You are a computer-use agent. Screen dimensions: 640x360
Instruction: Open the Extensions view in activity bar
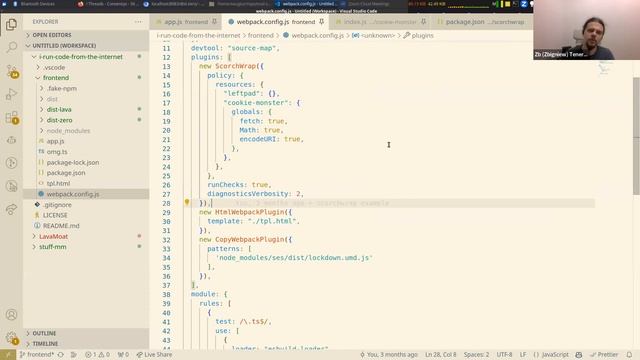pos(12,118)
